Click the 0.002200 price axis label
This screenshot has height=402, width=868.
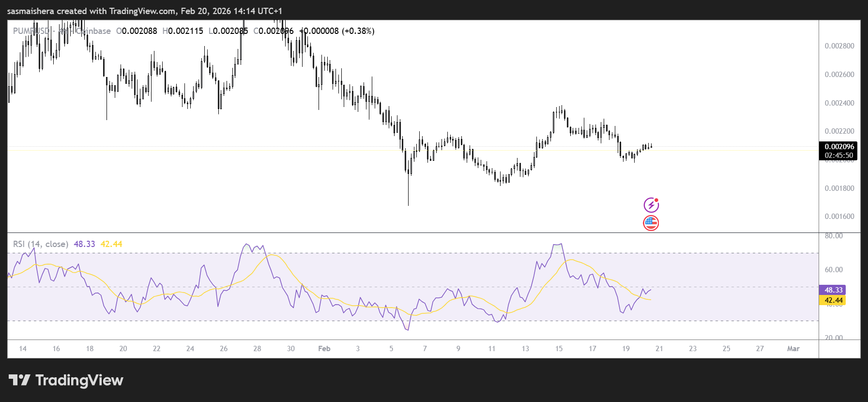coord(839,131)
